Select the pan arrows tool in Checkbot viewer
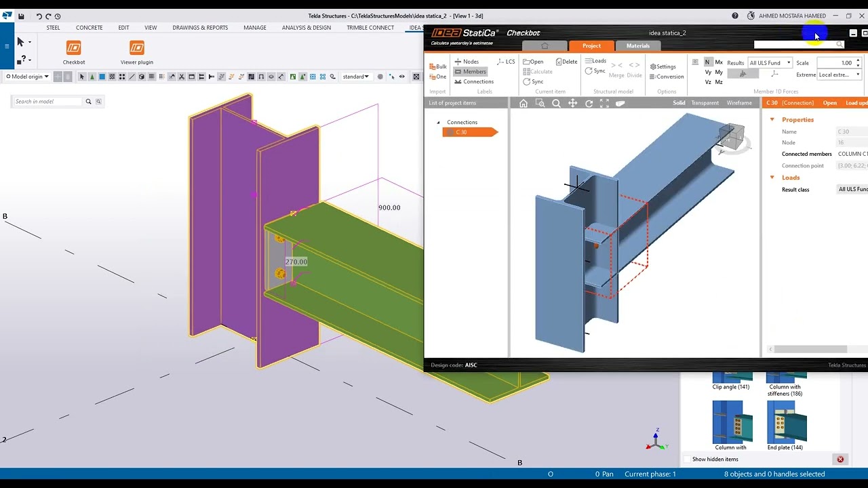Image resolution: width=868 pixels, height=488 pixels. [x=572, y=103]
